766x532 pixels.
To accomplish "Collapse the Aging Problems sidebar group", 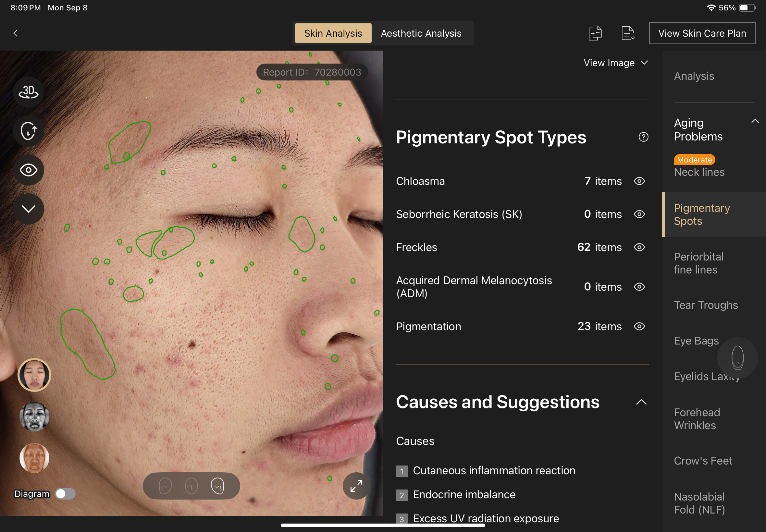I will click(x=755, y=121).
